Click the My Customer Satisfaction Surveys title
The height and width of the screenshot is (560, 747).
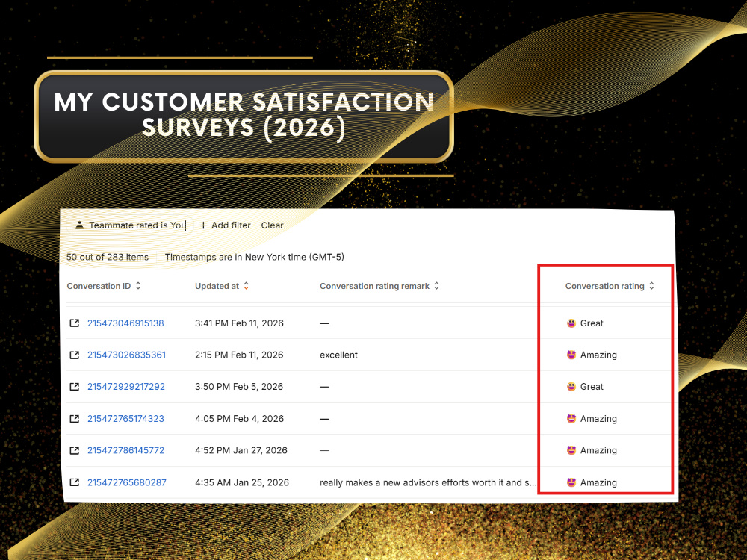pos(244,115)
